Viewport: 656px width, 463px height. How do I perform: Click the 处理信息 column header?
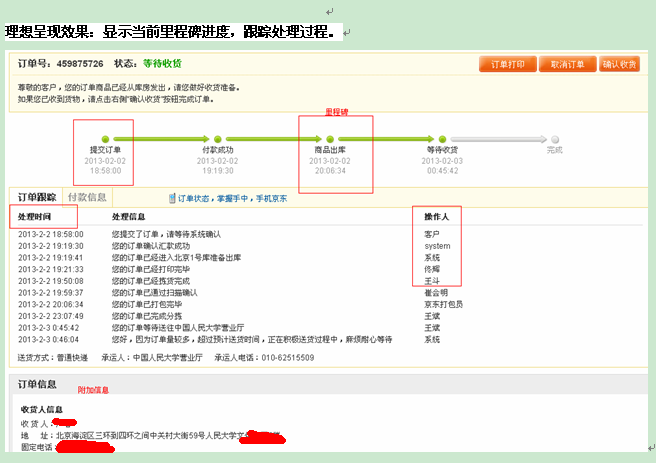(x=129, y=217)
